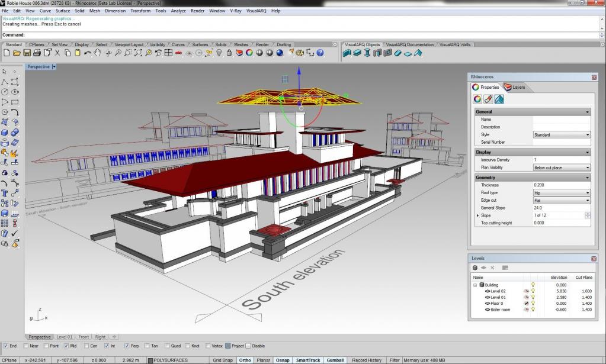The height and width of the screenshot is (364, 606).
Task: Collapse the Geometry section header
Action: (533, 177)
